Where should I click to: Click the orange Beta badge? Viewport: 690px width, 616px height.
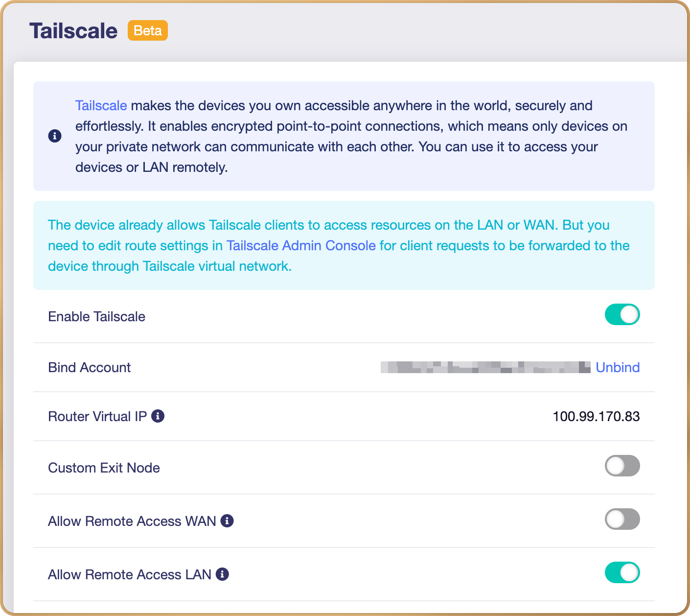pyautogui.click(x=147, y=31)
